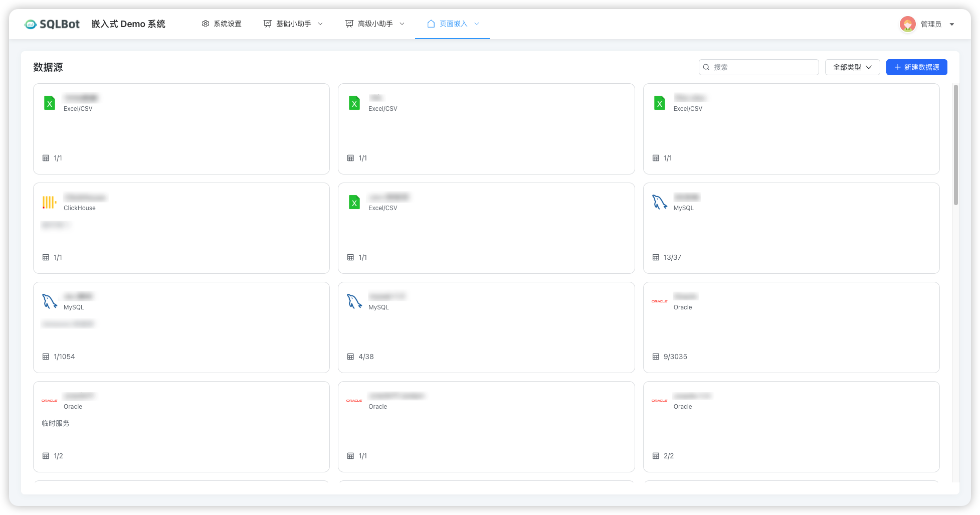The height and width of the screenshot is (515, 980).
Task: Click the home icon next to 页面嵌入
Action: pos(431,24)
